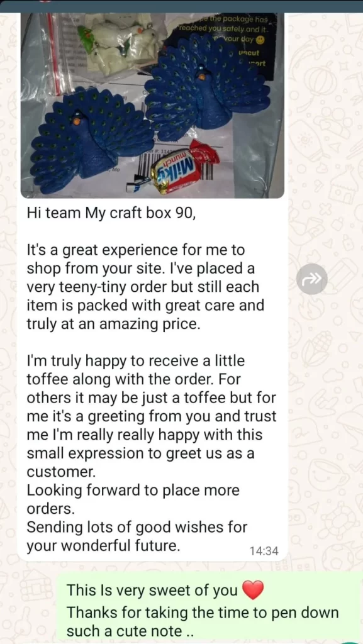Click the dark status bar at the top

(181, 6)
